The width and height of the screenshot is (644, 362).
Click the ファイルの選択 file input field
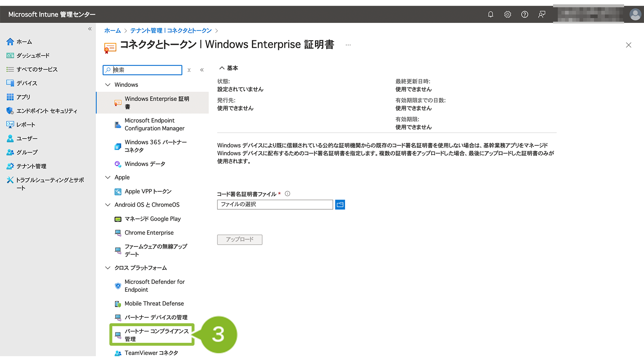tap(275, 205)
